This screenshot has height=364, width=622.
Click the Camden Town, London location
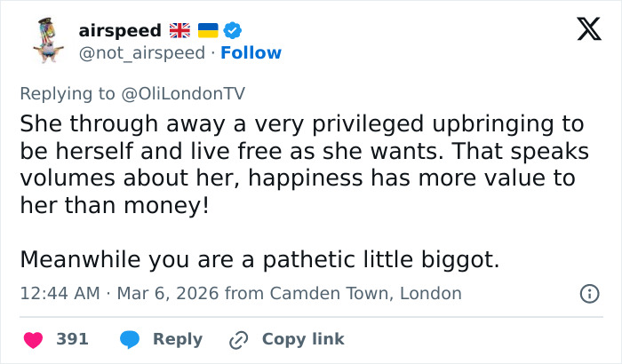pyautogui.click(x=366, y=293)
